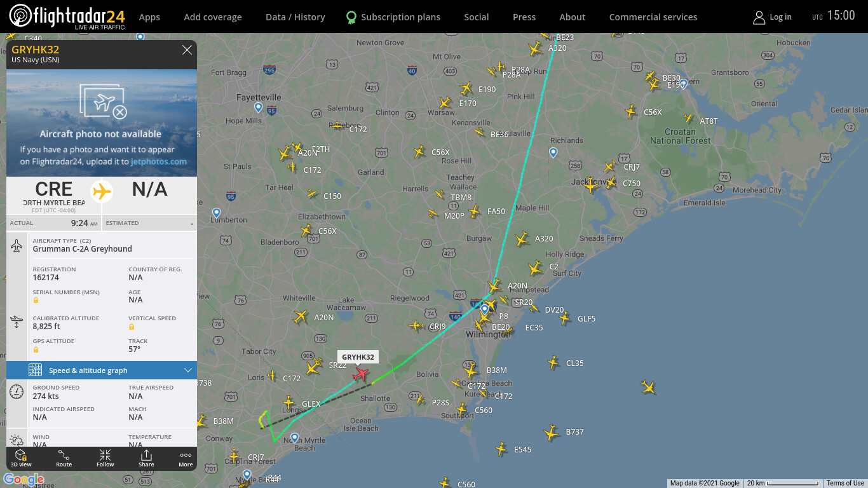Open the 3D view icon
Screen dimensions: 868x488
tap(21, 458)
